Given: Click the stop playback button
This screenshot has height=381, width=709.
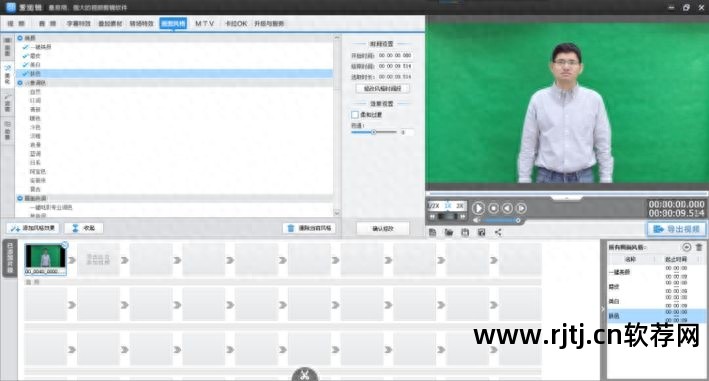Looking at the screenshot, I should click(x=493, y=208).
